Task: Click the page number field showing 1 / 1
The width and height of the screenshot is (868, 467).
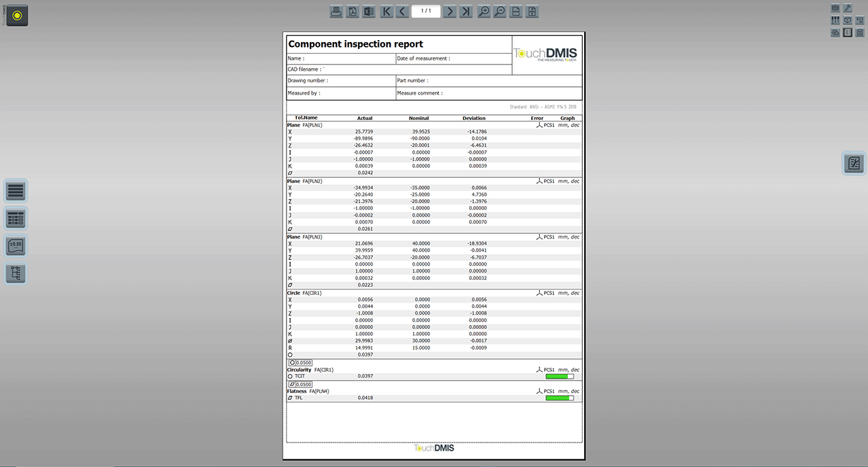Action: click(x=426, y=12)
